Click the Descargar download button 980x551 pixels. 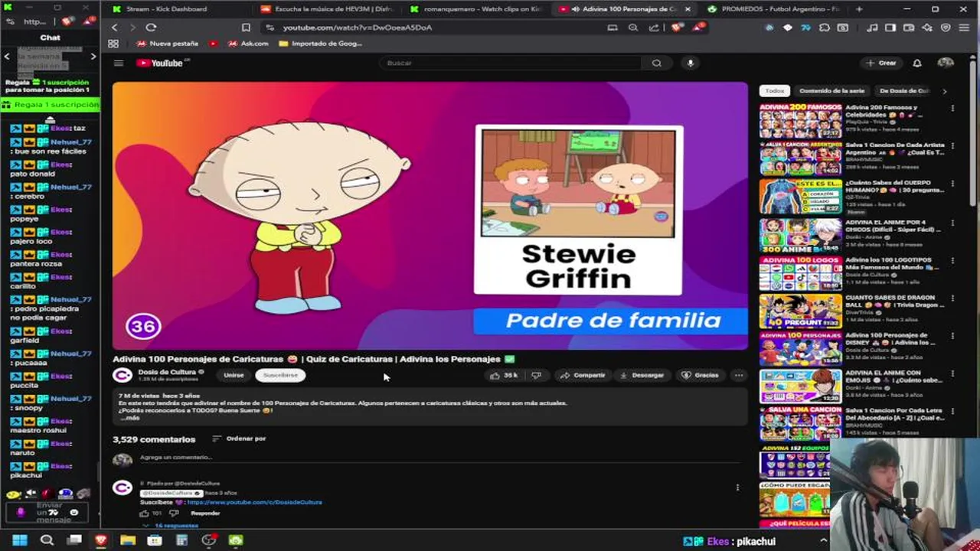(642, 375)
